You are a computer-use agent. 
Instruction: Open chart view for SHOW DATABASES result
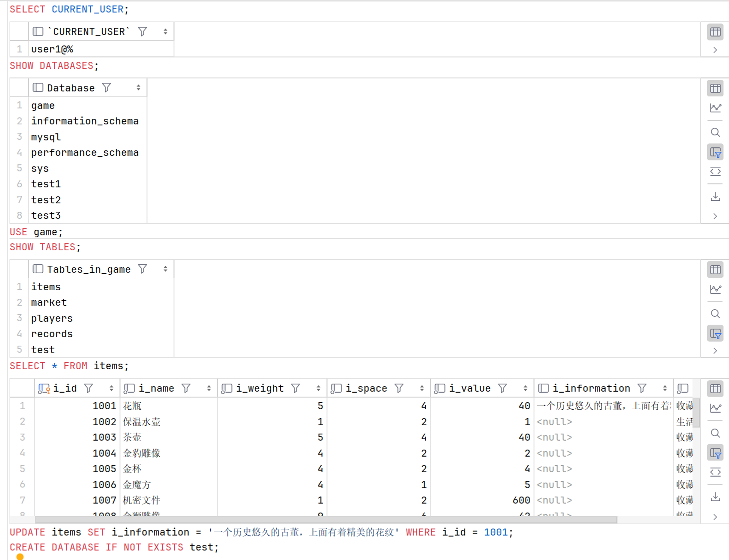pyautogui.click(x=715, y=108)
